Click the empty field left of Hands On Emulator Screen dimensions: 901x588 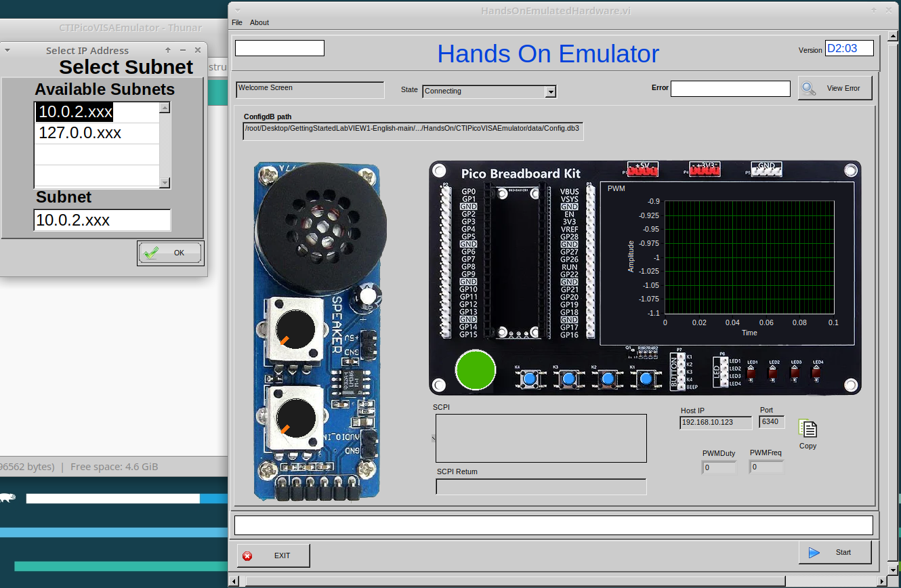[x=279, y=48]
